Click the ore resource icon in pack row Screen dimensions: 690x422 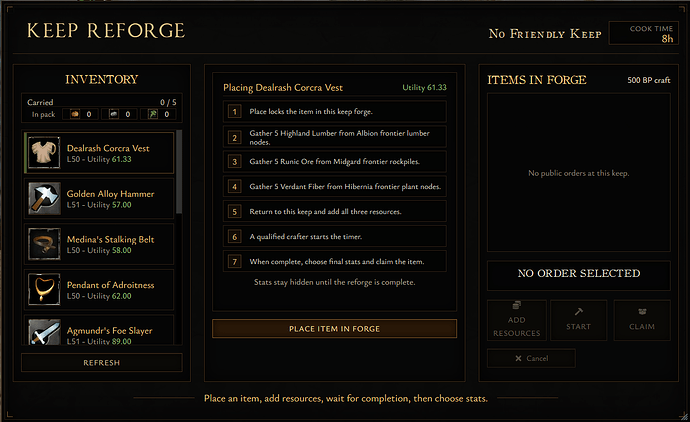pos(114,114)
